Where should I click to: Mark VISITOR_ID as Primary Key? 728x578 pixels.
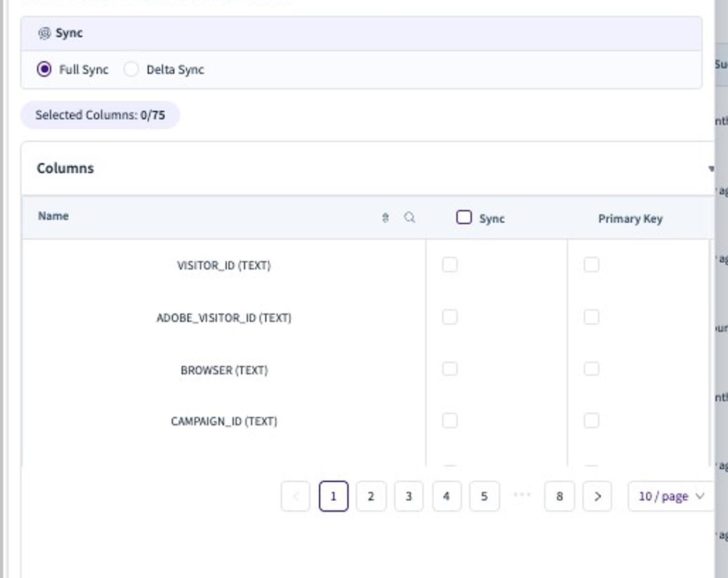coord(591,264)
